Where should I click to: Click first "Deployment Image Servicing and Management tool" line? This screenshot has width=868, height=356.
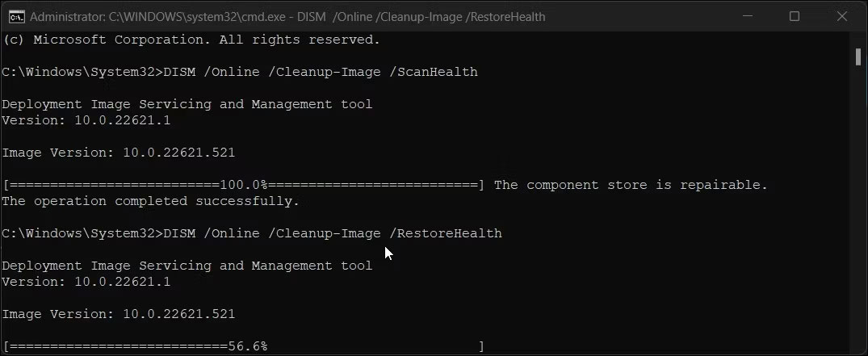coord(187,104)
